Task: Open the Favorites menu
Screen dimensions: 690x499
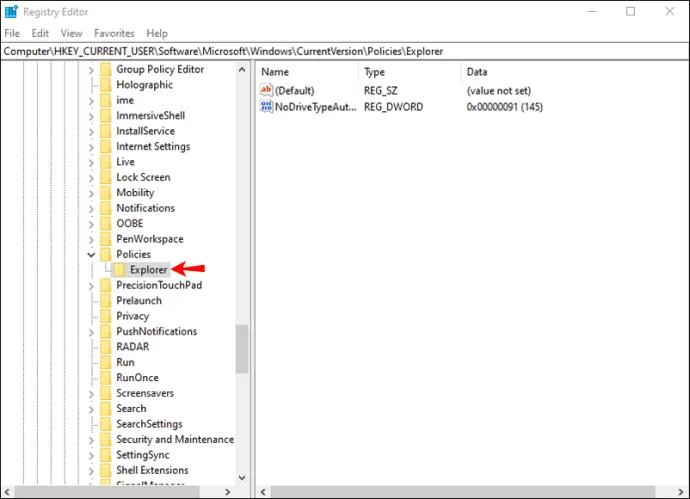Action: [114, 33]
